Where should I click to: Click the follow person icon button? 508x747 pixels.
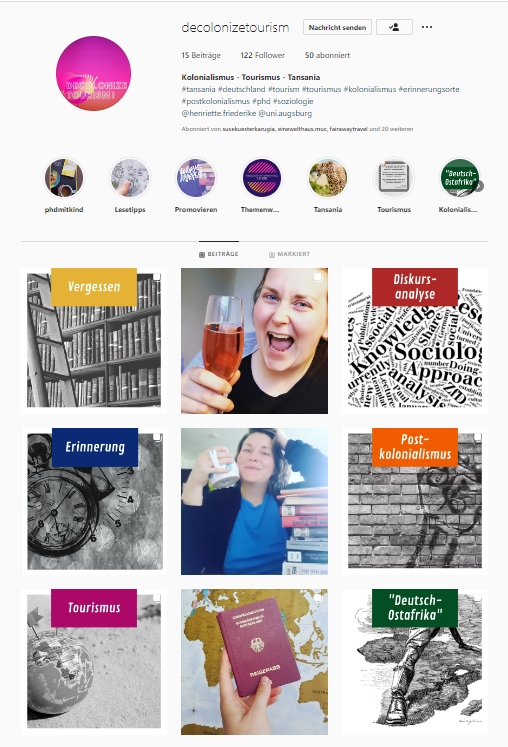coord(394,27)
